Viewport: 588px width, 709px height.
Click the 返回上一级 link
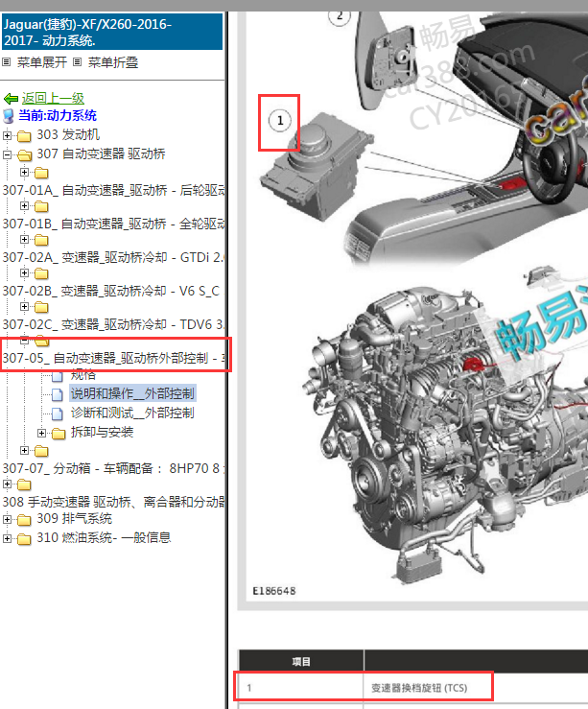coord(53,98)
